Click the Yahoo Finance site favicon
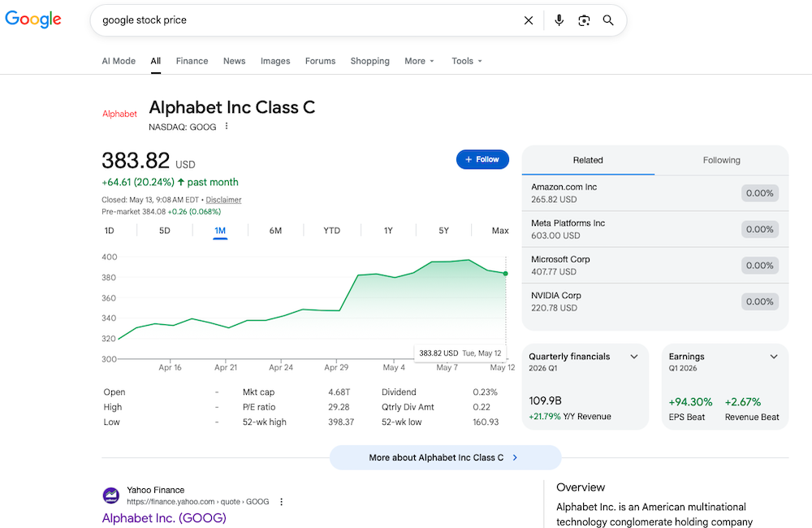 tap(110, 496)
